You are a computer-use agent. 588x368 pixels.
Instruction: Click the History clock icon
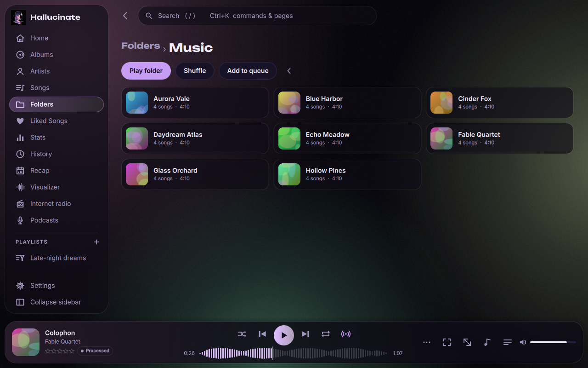click(20, 154)
